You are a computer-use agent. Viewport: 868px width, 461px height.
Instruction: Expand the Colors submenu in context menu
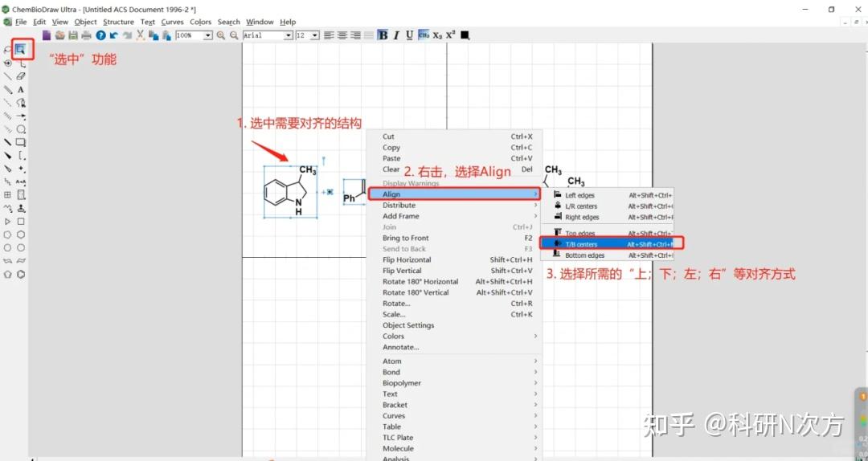tap(454, 337)
